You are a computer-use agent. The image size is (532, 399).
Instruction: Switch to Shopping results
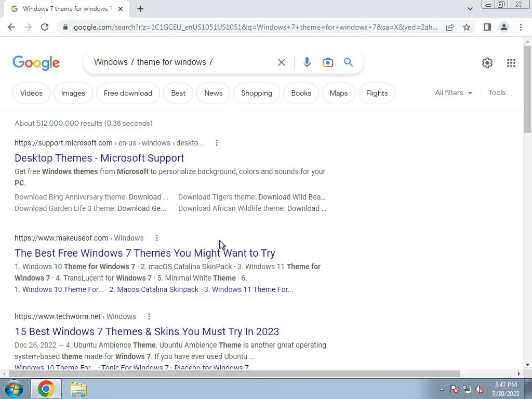pos(257,93)
